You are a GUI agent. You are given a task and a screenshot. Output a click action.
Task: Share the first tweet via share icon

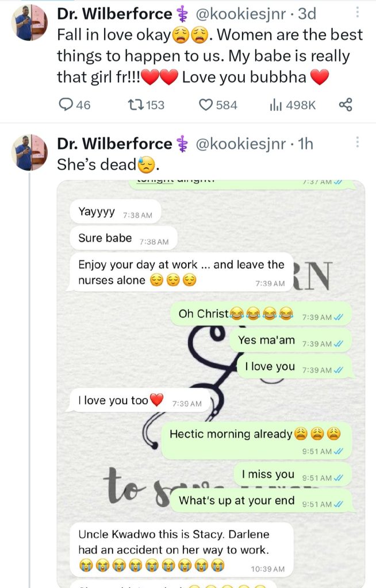coord(345,105)
